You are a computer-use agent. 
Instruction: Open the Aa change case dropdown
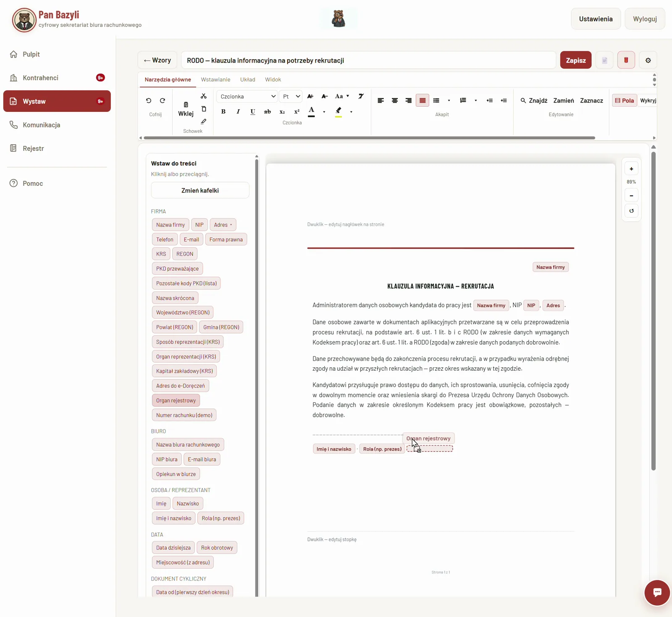(342, 96)
